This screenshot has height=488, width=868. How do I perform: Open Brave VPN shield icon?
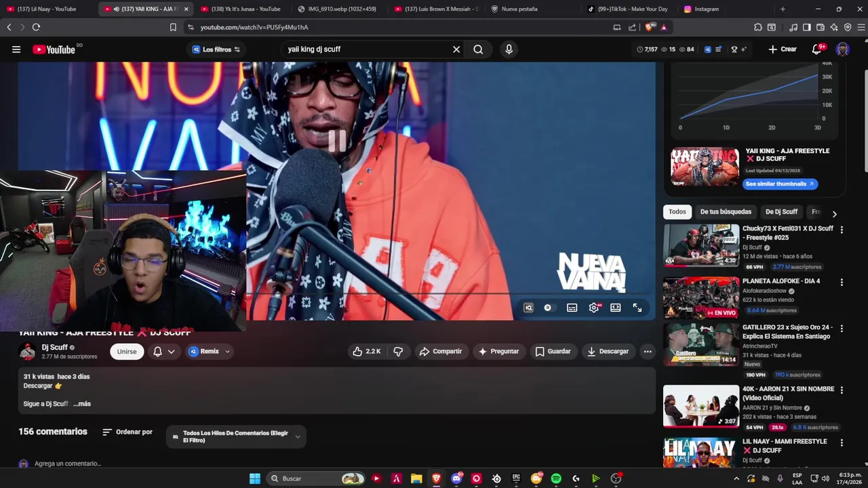tap(848, 27)
